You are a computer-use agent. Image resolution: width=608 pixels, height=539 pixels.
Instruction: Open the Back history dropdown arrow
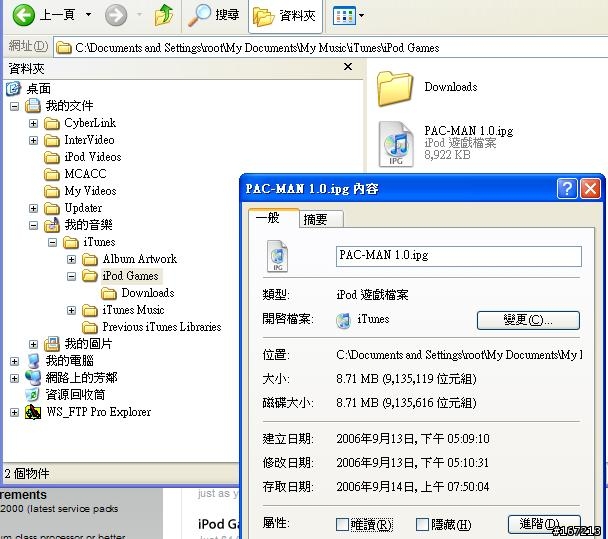tap(88, 15)
